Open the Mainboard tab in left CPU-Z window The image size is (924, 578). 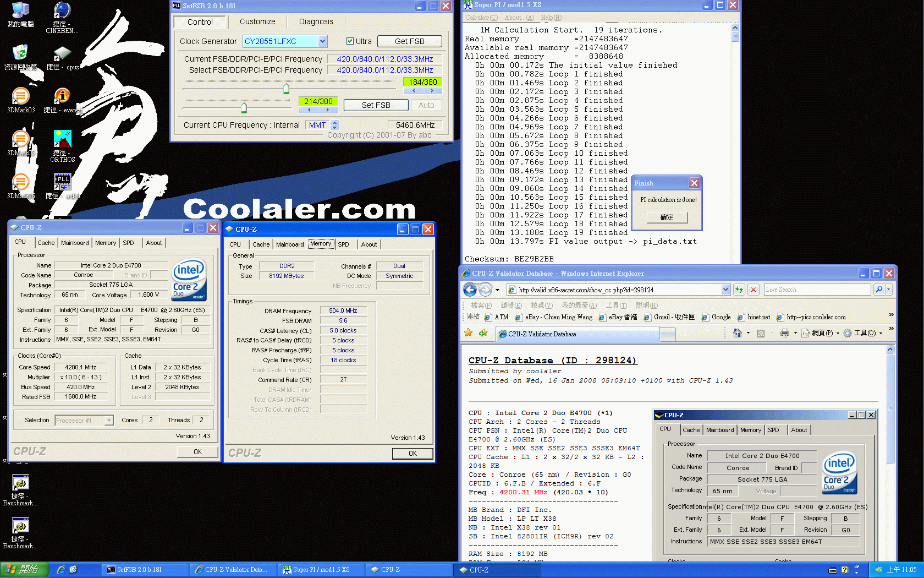point(75,243)
